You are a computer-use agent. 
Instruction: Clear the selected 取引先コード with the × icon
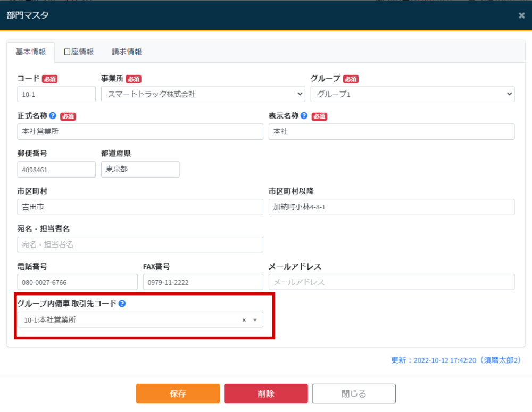pos(244,319)
